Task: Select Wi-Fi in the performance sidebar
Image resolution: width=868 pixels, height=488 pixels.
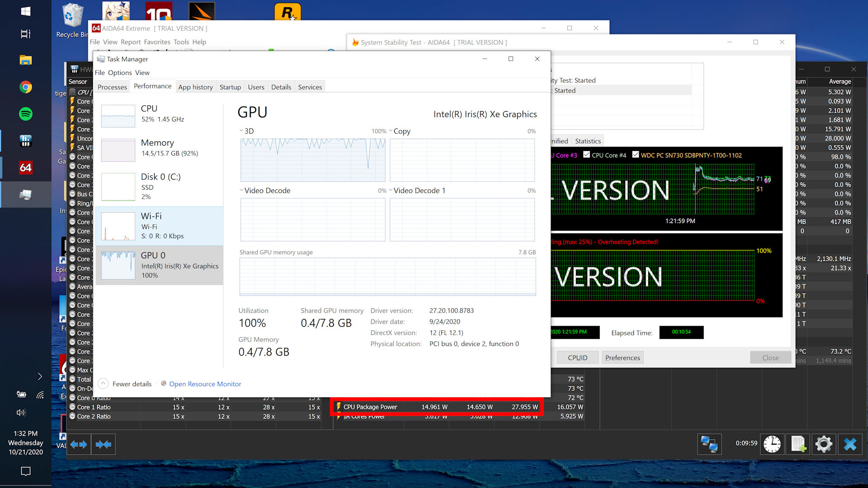Action: point(159,226)
